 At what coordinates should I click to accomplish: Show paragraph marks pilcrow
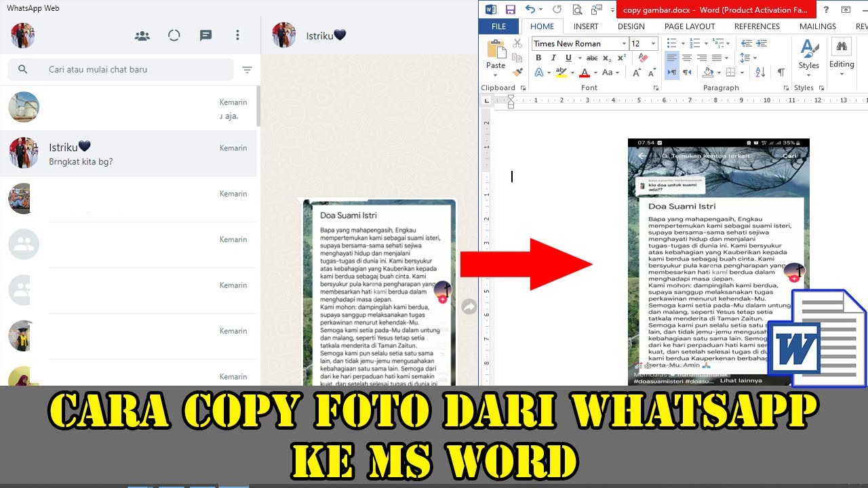pos(781,73)
